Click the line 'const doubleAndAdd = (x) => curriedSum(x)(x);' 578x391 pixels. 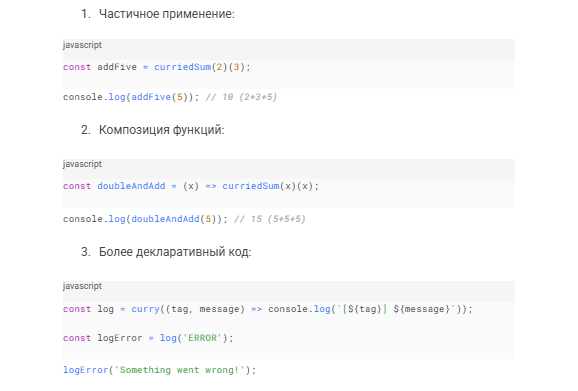pyautogui.click(x=191, y=186)
